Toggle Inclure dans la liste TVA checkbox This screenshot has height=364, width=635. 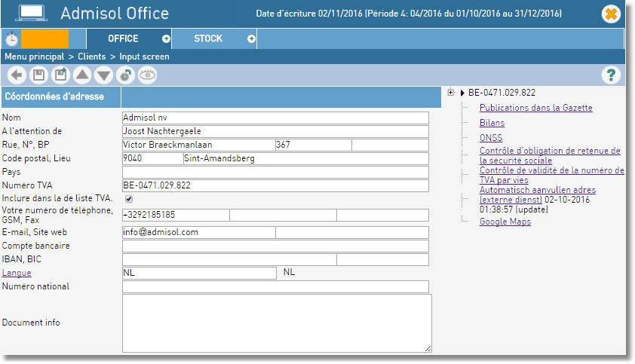coord(129,199)
